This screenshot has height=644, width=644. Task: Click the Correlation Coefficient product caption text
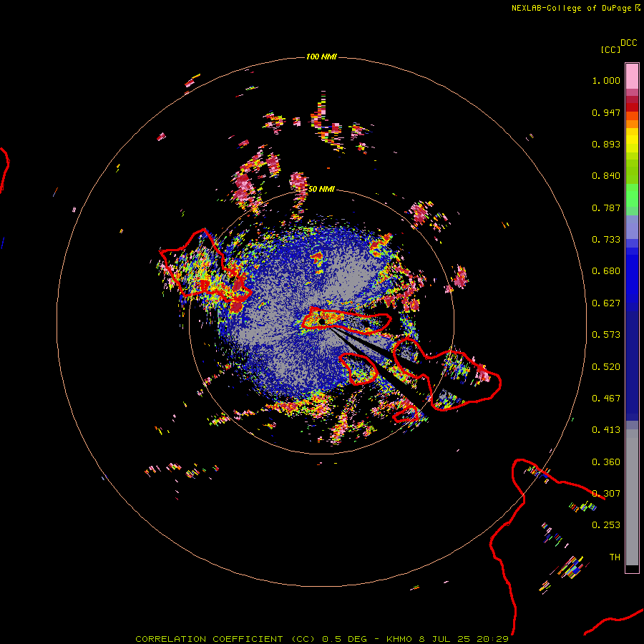[321, 639]
